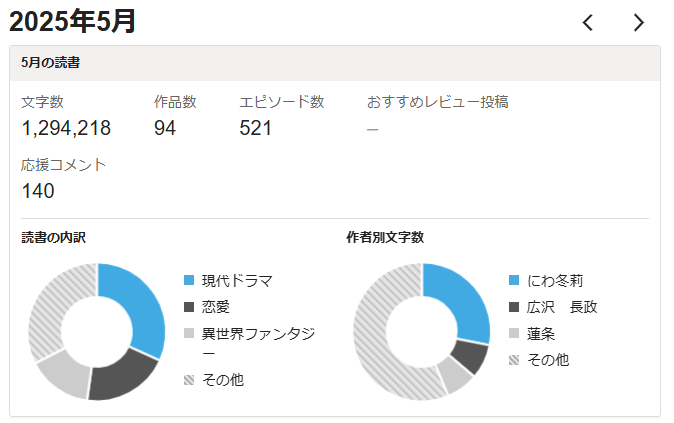
Task: Click the hatched その他 genre legend swatch
Action: pos(190,380)
